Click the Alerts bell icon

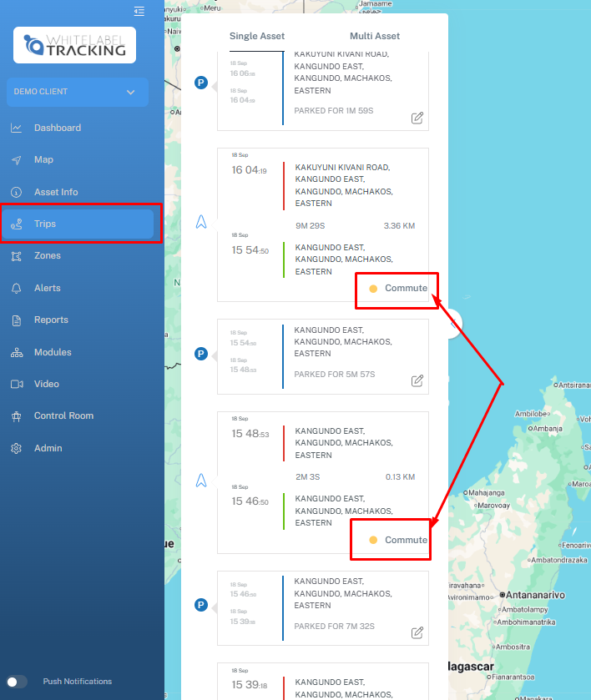(16, 288)
